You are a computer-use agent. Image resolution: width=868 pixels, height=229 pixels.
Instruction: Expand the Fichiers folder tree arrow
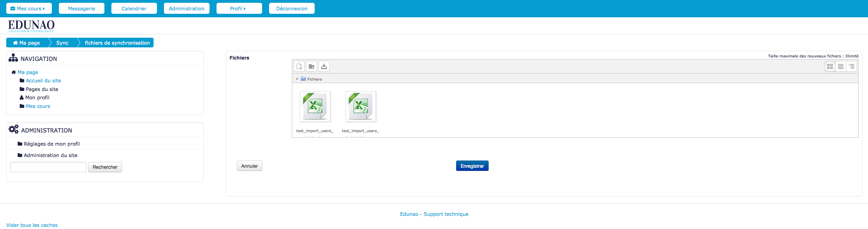[x=297, y=79]
